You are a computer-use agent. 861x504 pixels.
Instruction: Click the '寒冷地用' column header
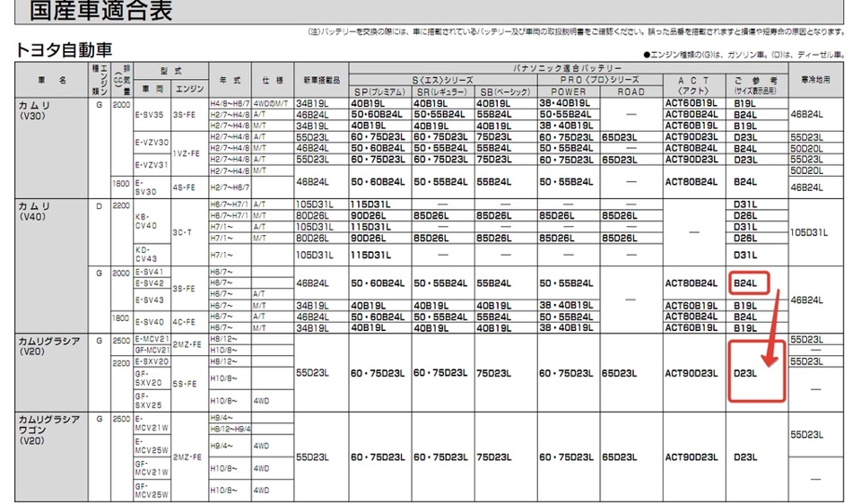(815, 80)
